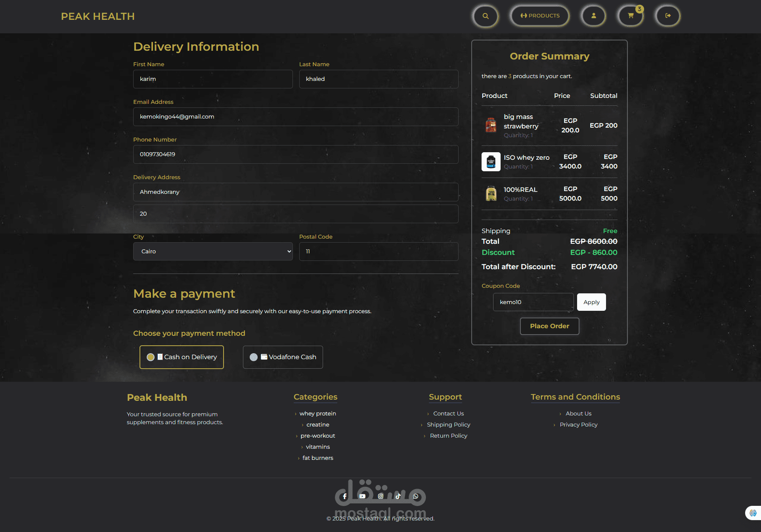Click the 100%REAL product name
This screenshot has width=761, height=532.
coord(520,189)
